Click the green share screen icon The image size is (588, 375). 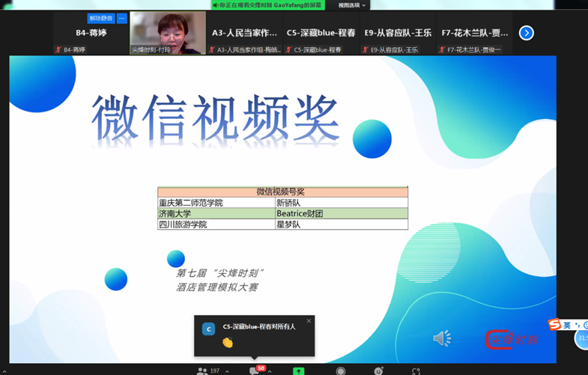point(299,371)
